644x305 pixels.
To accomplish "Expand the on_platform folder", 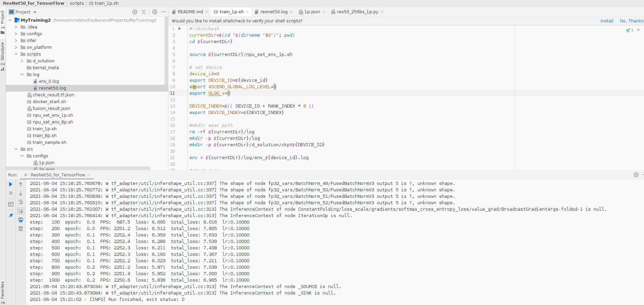I will point(16,47).
